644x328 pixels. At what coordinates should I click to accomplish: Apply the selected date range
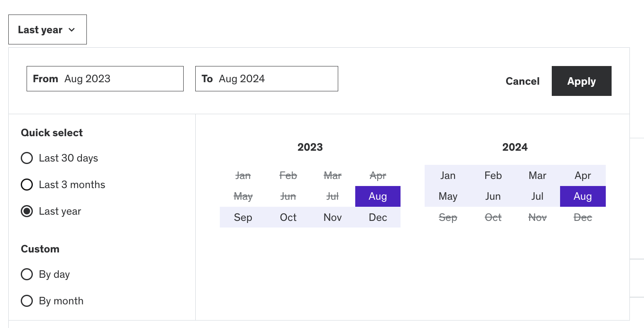point(581,81)
